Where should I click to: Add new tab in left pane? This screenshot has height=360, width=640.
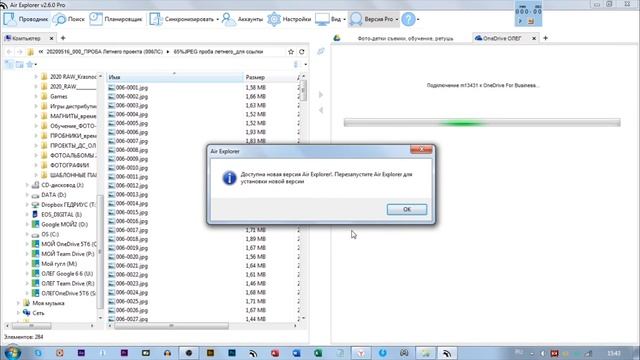click(63, 38)
